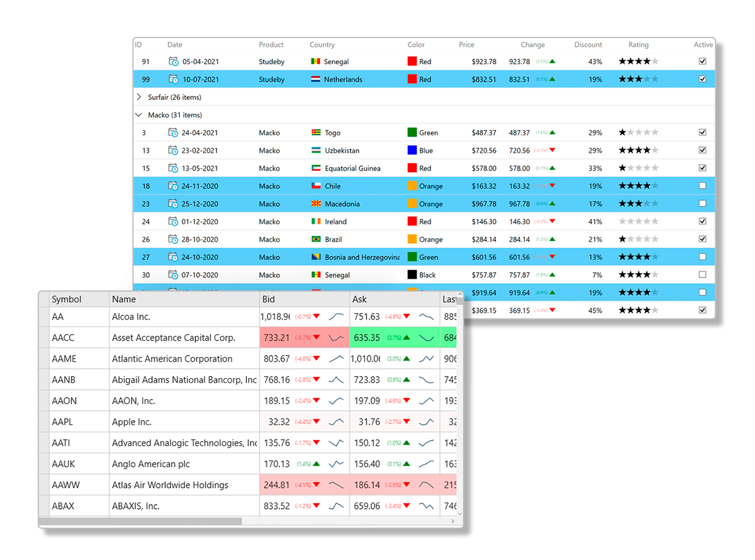The image size is (755, 560).
Task: Select the Togo flag icon in the Macko group
Action: 315,132
